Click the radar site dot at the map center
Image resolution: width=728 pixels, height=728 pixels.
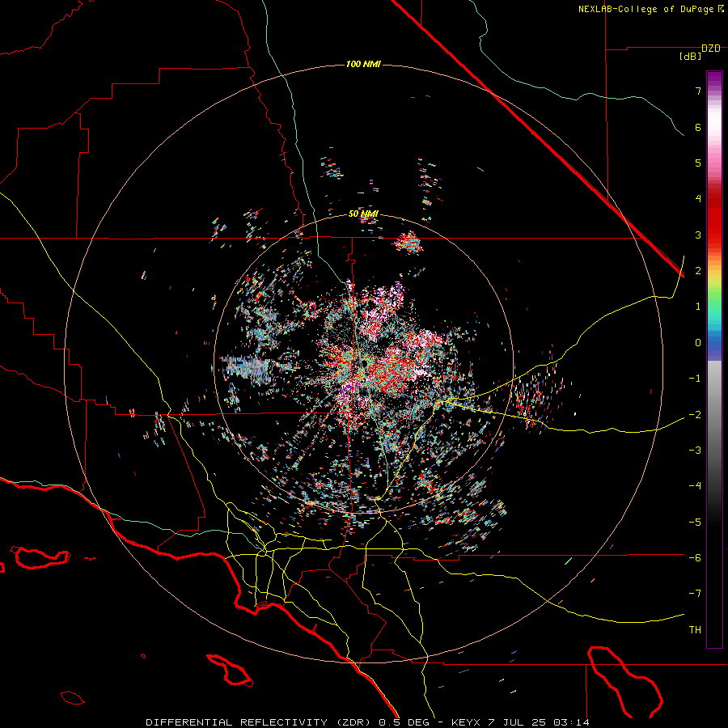(x=364, y=363)
